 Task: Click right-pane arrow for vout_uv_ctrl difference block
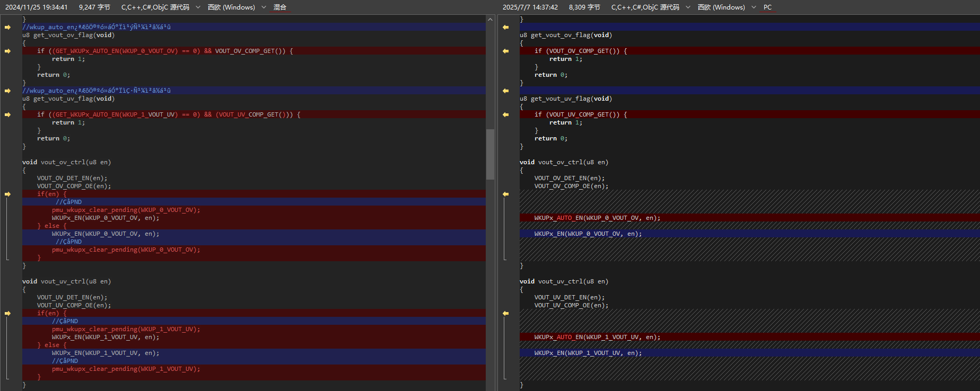[x=505, y=313]
